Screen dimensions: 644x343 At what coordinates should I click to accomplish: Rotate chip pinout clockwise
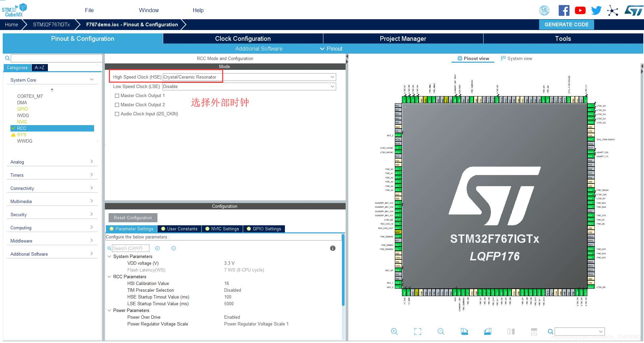(464, 332)
